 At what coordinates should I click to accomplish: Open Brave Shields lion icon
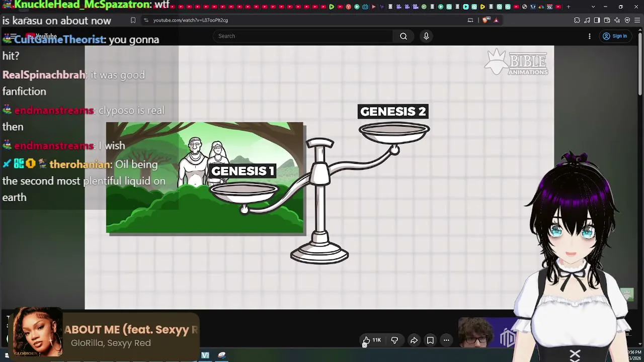(485, 20)
